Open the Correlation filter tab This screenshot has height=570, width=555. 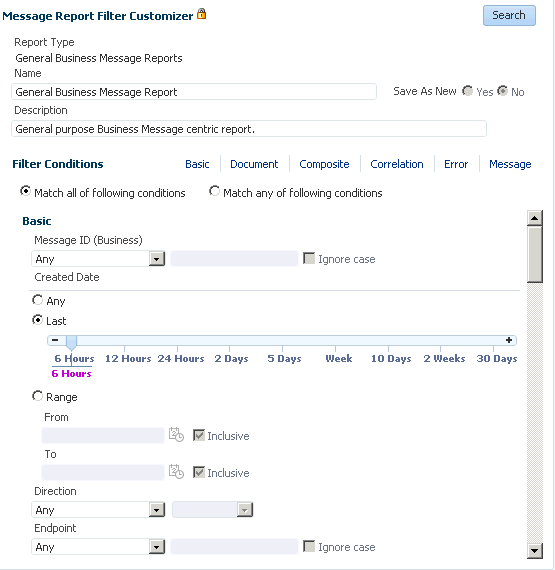pos(397,164)
